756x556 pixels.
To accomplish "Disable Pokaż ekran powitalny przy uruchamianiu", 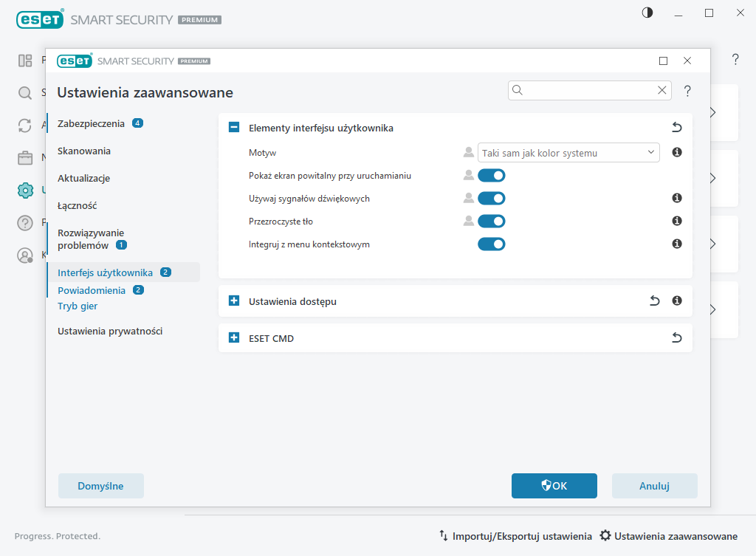I will 492,175.
